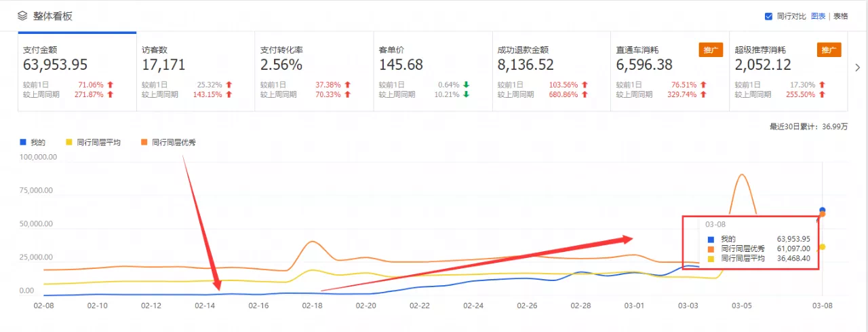868x332 pixels.
Task: Click the 71.06% up arrow icon
Action: coord(111,85)
